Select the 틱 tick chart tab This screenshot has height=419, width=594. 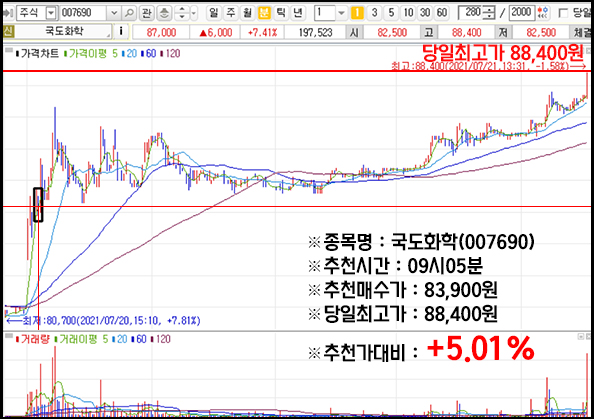click(281, 13)
